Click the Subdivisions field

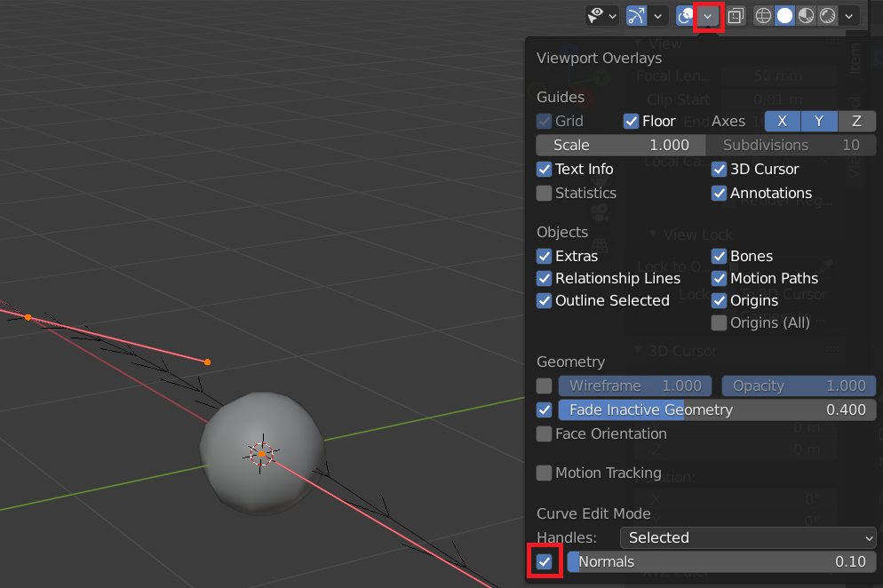pos(791,146)
